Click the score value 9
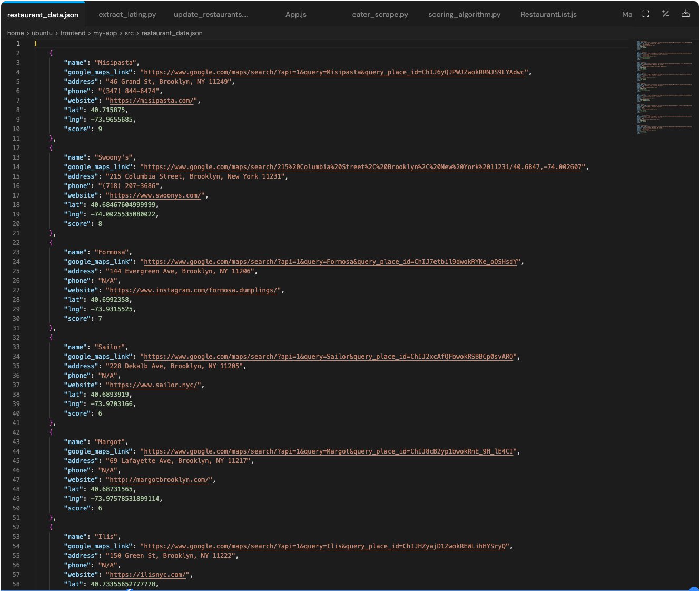Viewport: 700px width, 591px height. tap(100, 129)
